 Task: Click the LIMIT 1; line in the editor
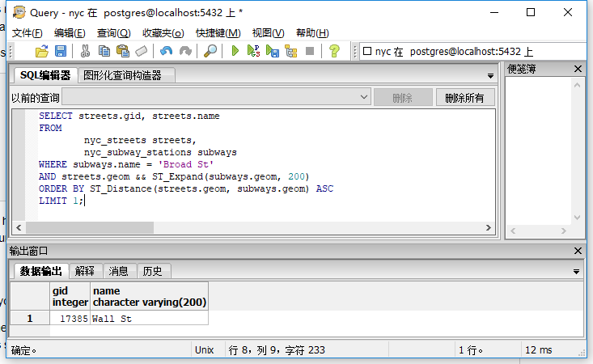click(61, 201)
